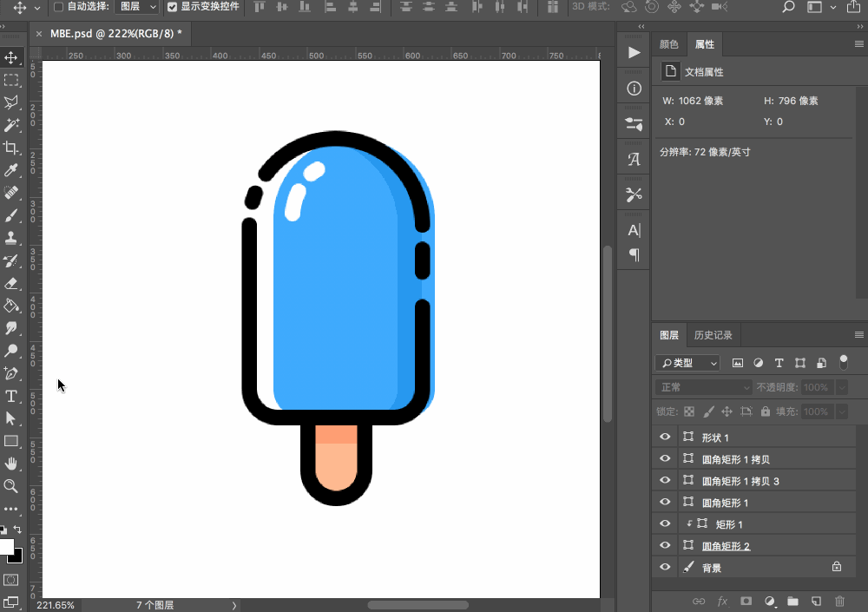Select the Smudge tool

pos(11,328)
